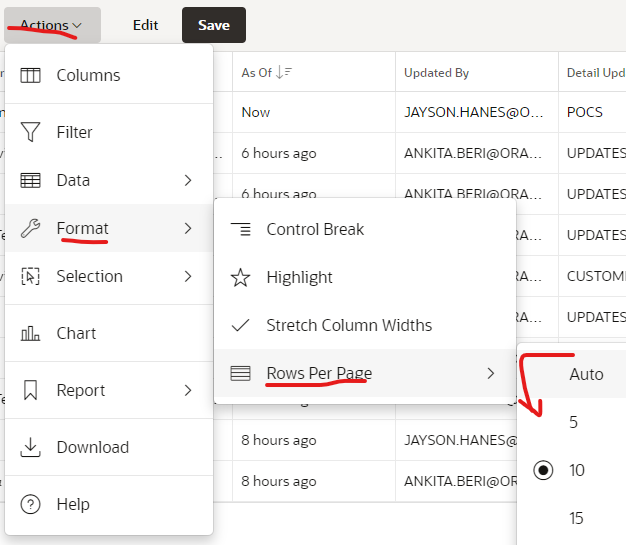626x545 pixels.
Task: Click the Save button
Action: (x=214, y=25)
